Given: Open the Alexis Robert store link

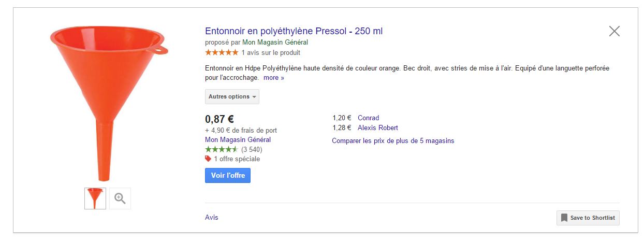Looking at the screenshot, I should coord(377,128).
